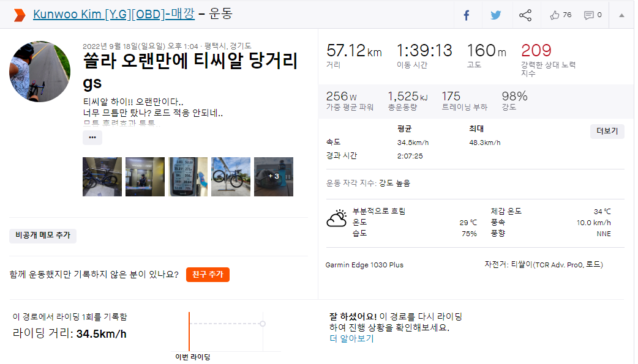Click the 160 m elevation value
This screenshot has width=638, height=364.
point(486,51)
